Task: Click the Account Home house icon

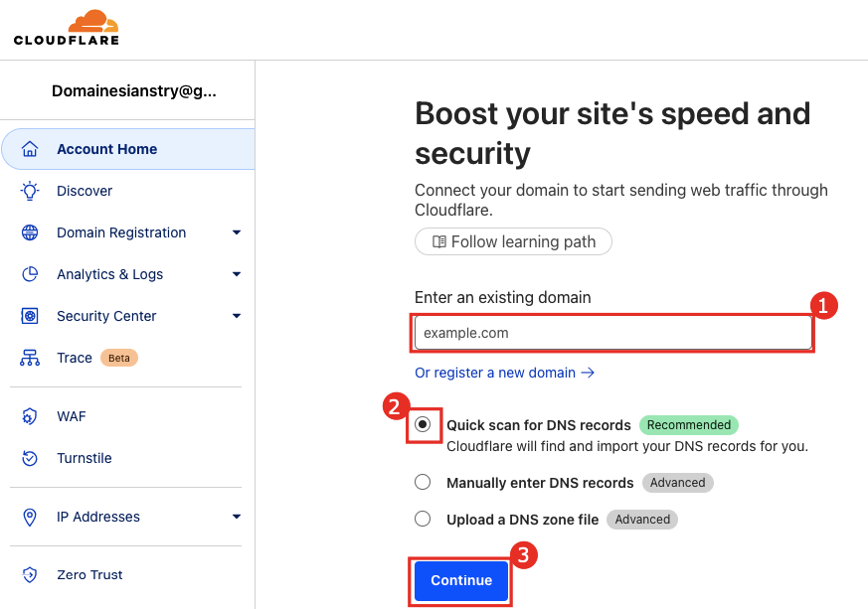Action: tap(30, 149)
